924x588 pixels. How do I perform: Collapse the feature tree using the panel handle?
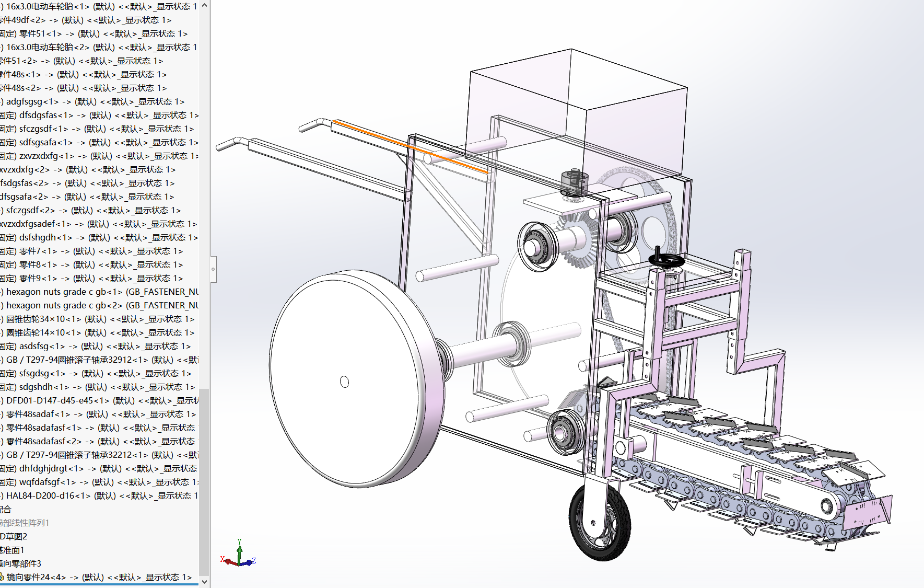(213, 269)
